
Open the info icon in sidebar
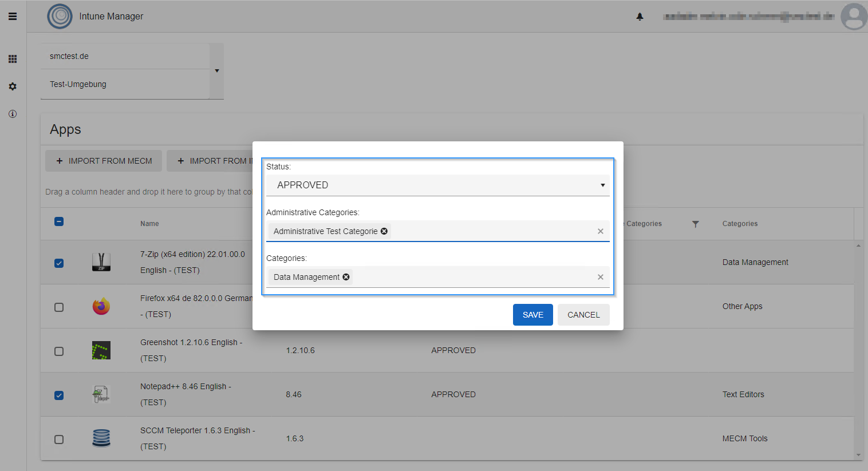pyautogui.click(x=13, y=114)
